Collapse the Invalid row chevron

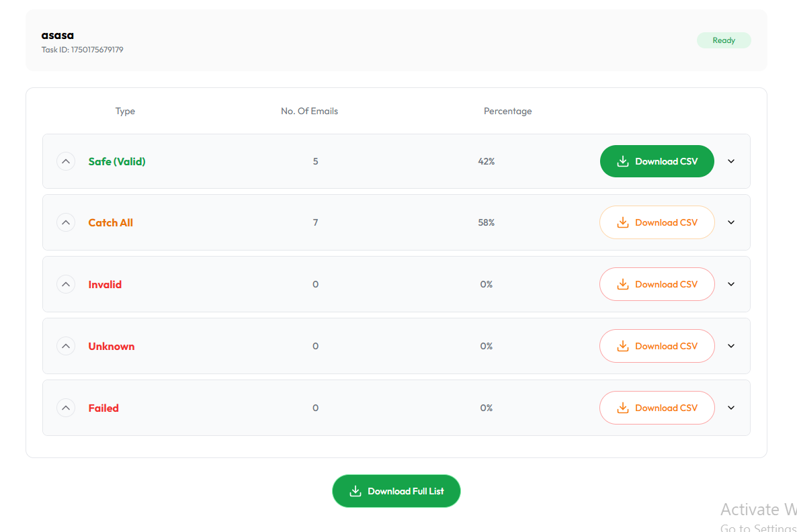(66, 284)
